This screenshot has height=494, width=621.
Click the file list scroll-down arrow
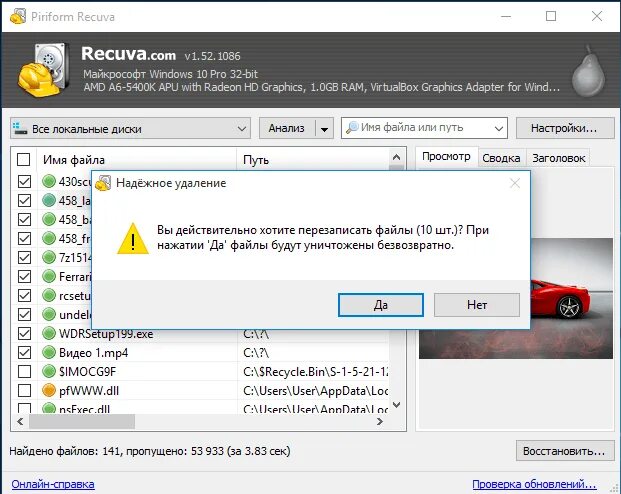coord(396,405)
